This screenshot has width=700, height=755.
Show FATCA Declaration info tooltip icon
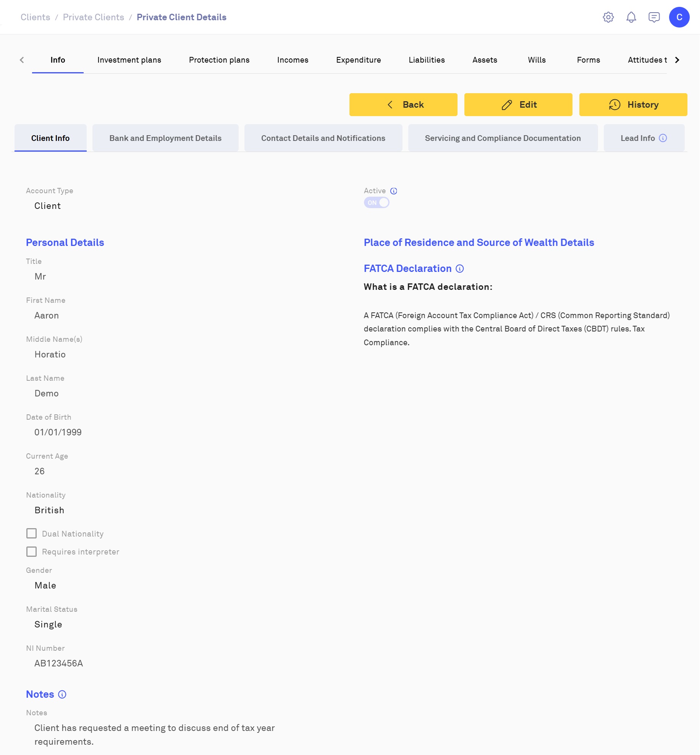[460, 269]
